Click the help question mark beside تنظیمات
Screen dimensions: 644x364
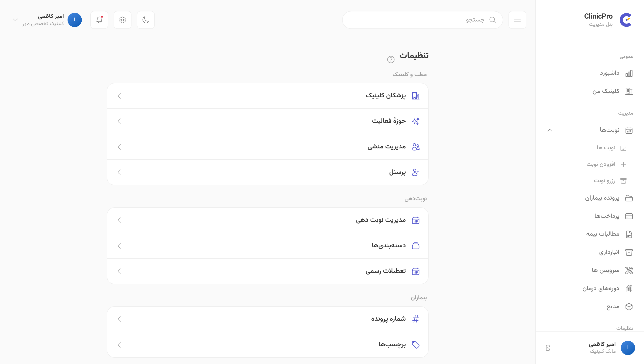click(391, 59)
